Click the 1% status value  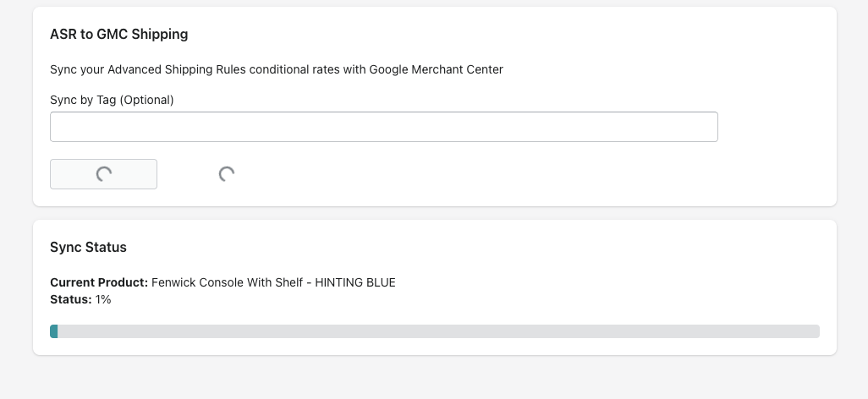pos(103,299)
